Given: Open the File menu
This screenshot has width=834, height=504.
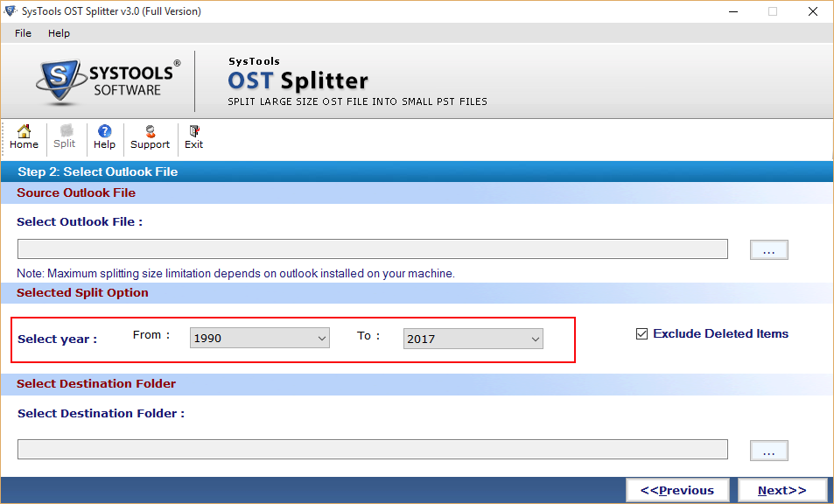Looking at the screenshot, I should click(23, 33).
